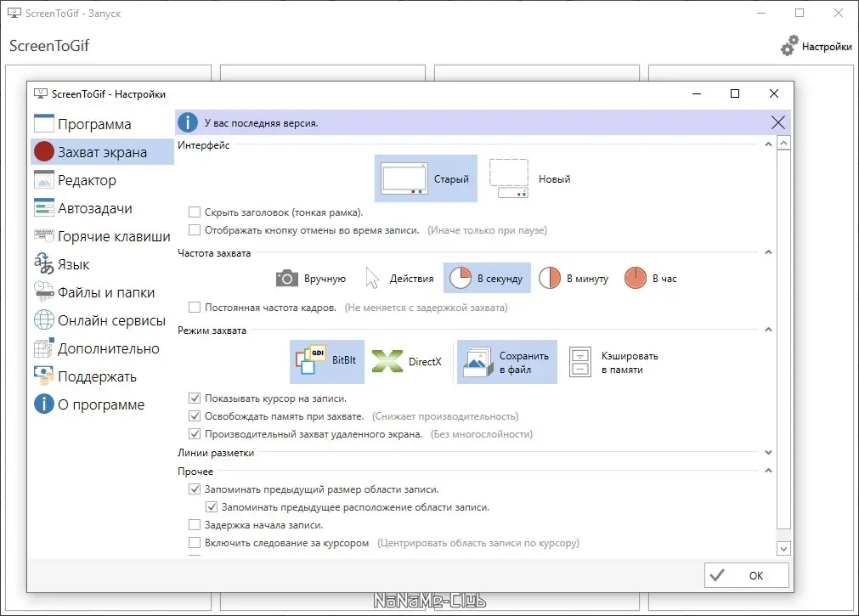Open the Горячие клавиши section

[x=102, y=236]
